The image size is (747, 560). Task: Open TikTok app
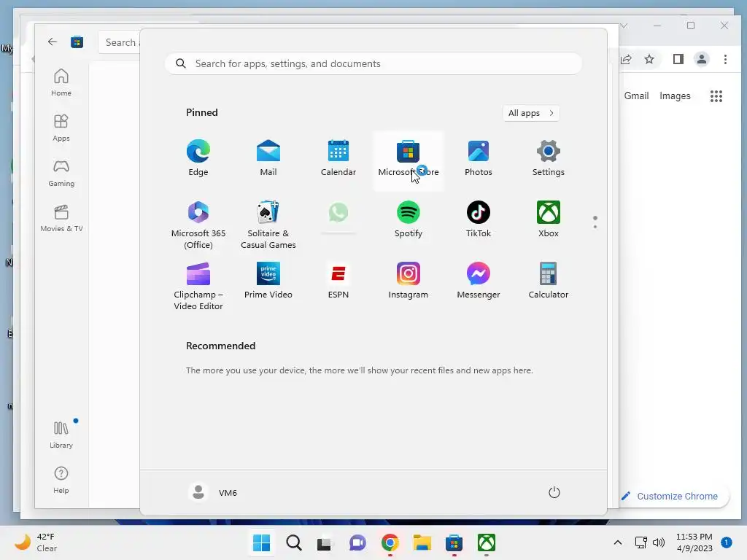tap(479, 219)
